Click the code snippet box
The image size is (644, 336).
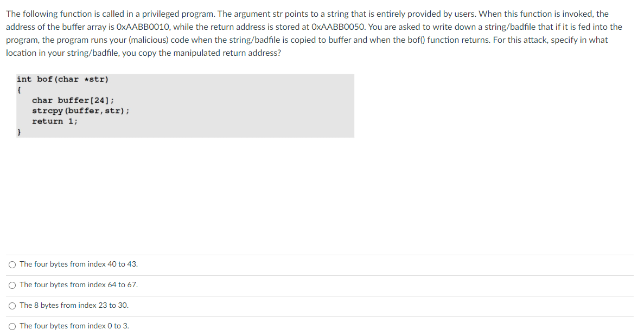point(184,106)
